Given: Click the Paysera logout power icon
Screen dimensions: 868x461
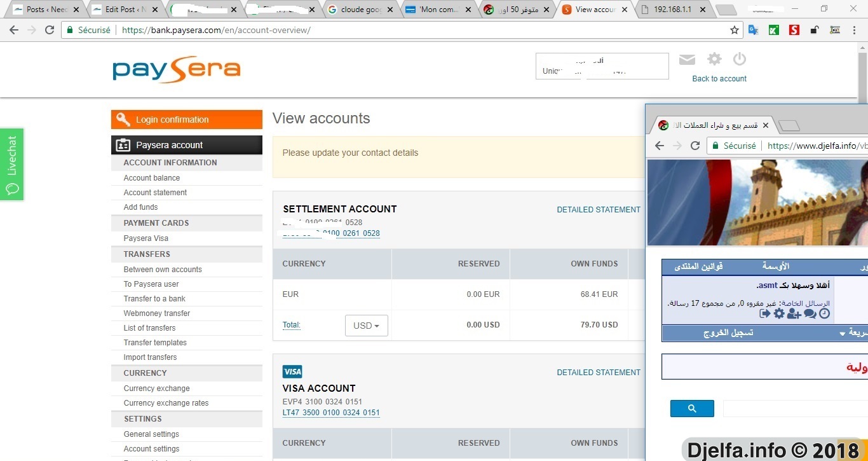Looking at the screenshot, I should 739,59.
